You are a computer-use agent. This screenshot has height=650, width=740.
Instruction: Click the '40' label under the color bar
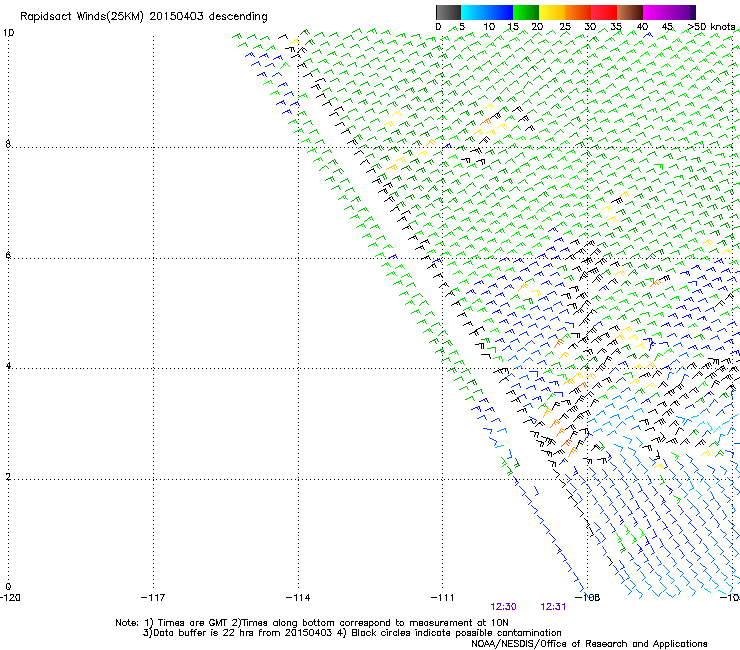click(642, 27)
